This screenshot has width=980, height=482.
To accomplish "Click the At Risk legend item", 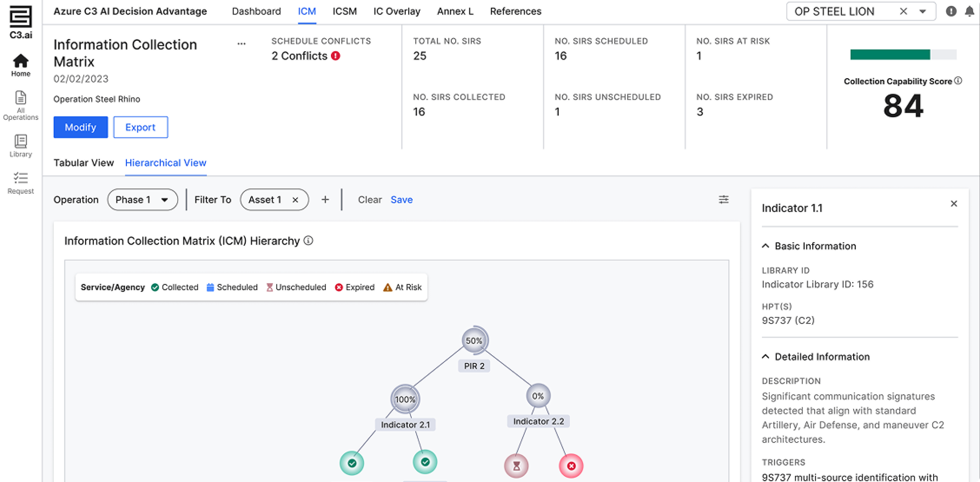I will (402, 287).
